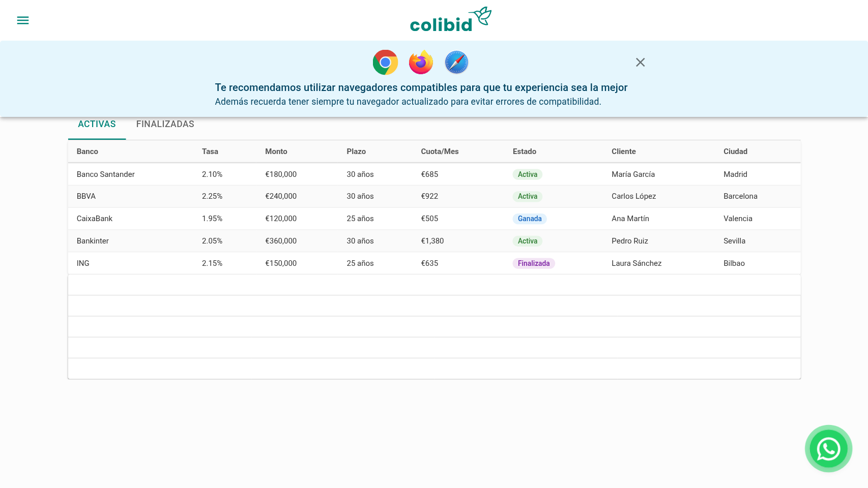Switch to the ACTIVAS tab
This screenshot has width=868, height=488.
point(97,124)
